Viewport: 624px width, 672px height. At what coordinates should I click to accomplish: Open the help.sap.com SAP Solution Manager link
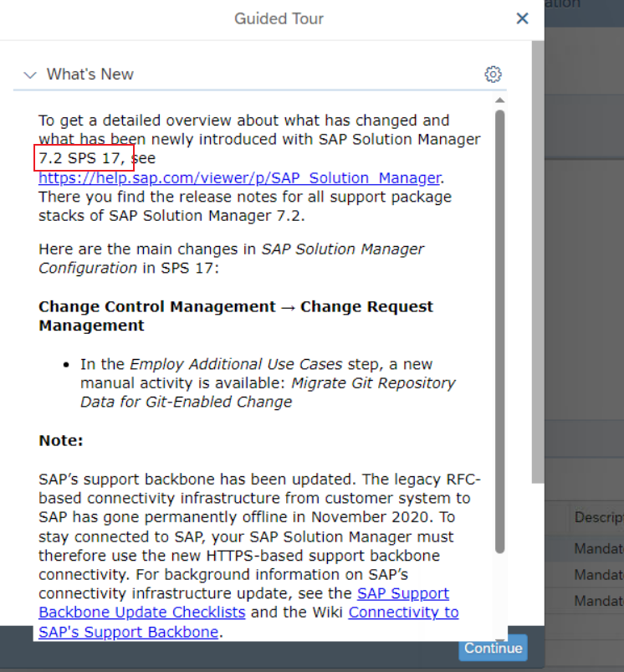(239, 177)
